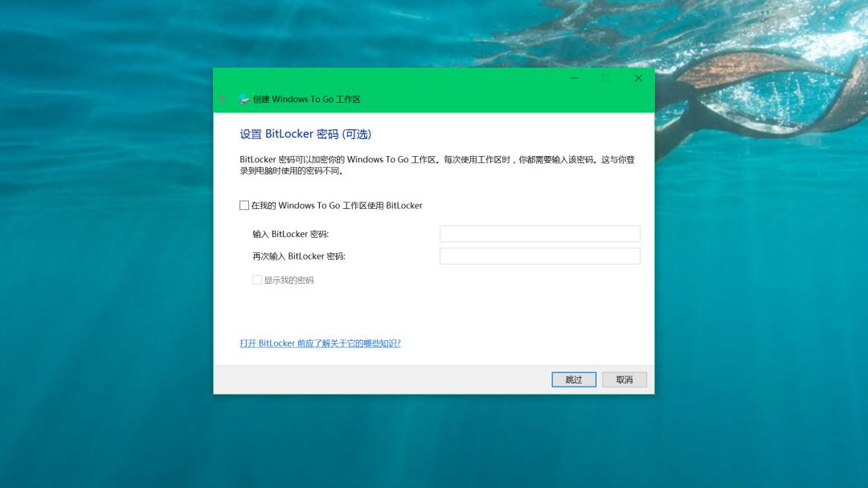Viewport: 868px width, 488px height.
Task: Click the Windows To Go wizard icon
Action: pyautogui.click(x=242, y=99)
